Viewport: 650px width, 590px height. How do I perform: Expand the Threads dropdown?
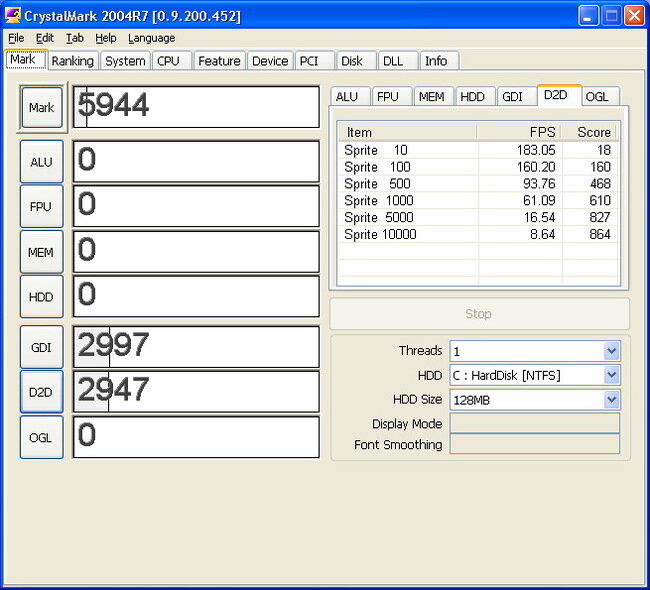[611, 352]
